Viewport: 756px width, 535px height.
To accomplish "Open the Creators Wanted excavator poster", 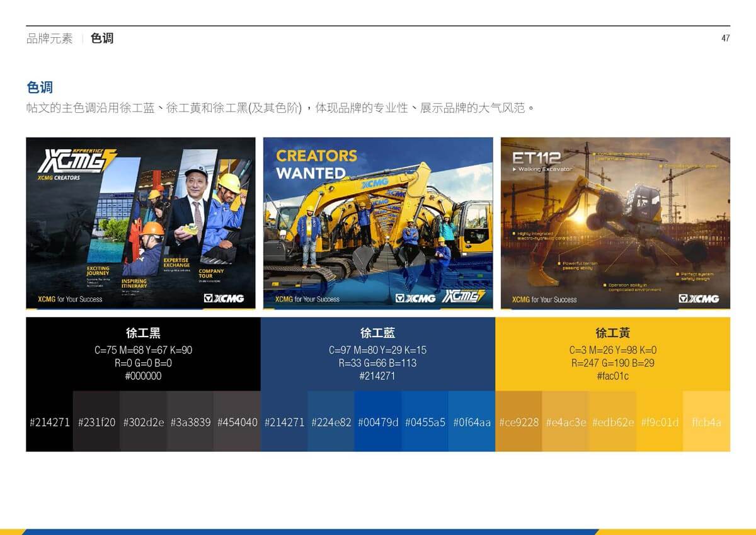I will coord(378,224).
